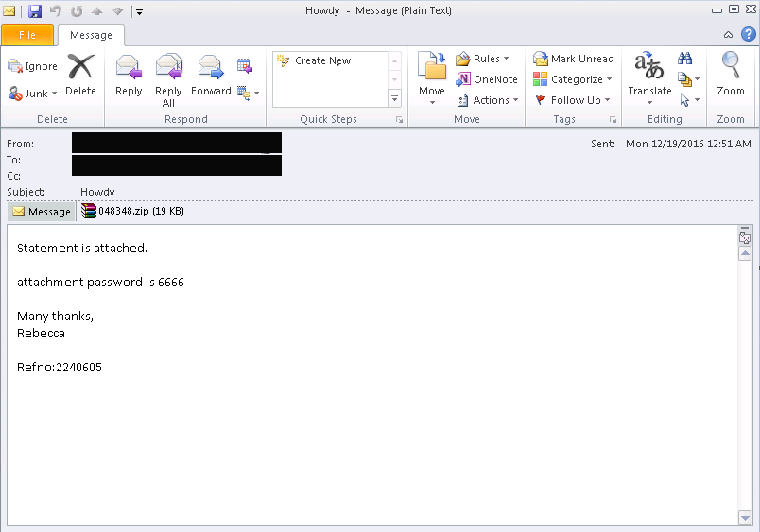Click Reply All
The height and width of the screenshot is (532, 760).
tap(168, 80)
